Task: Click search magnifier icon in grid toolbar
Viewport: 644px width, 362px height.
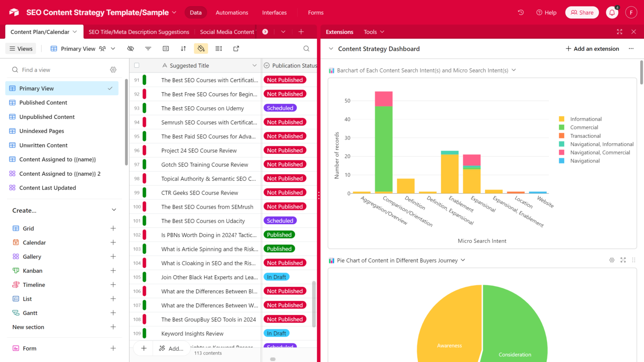Action: tap(306, 48)
